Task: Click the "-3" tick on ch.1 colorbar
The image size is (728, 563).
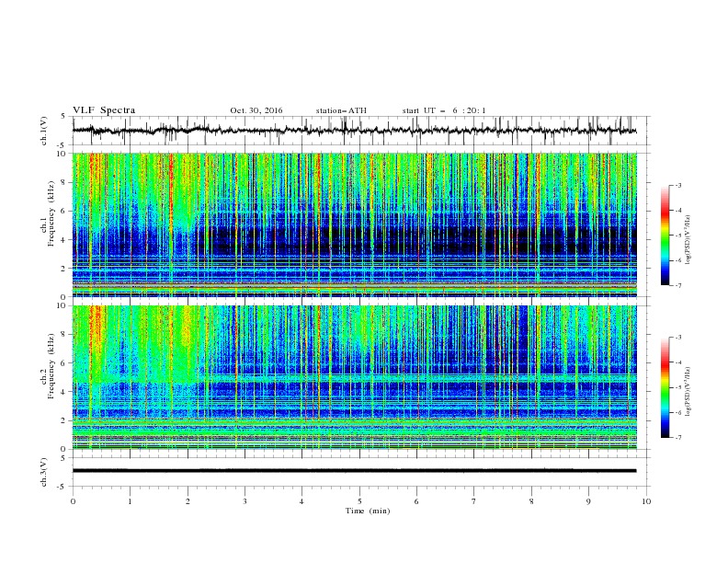Action: click(x=677, y=185)
